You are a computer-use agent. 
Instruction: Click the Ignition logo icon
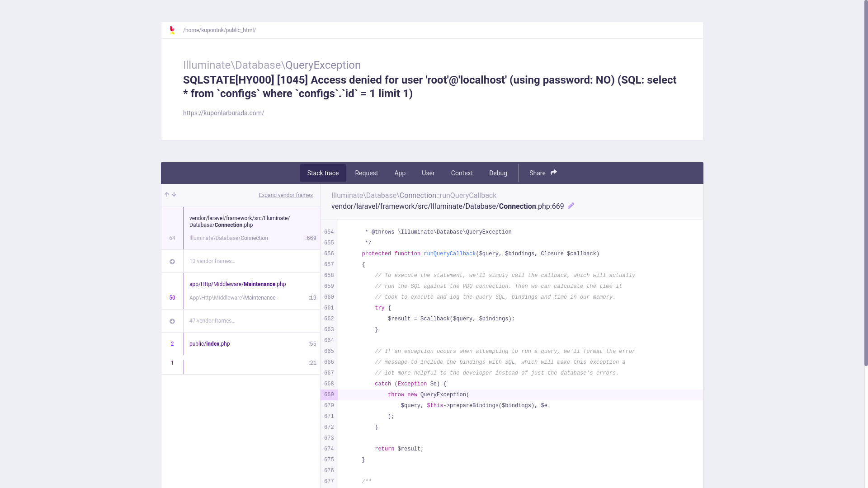coord(172,30)
